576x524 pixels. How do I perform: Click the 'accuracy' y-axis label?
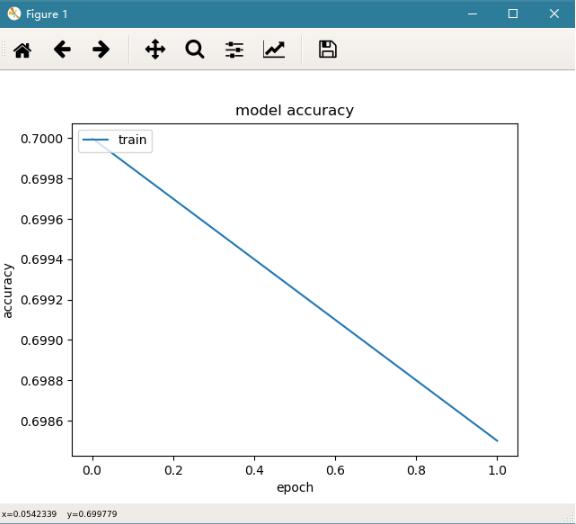[x=7, y=291]
